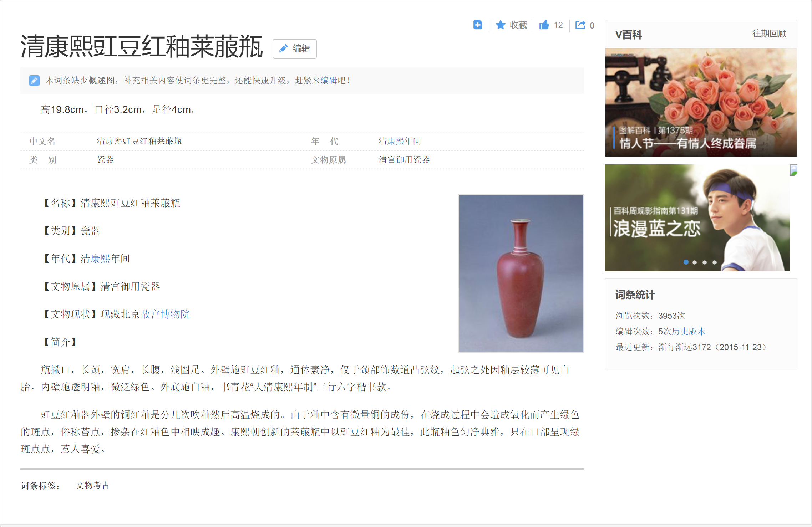This screenshot has width=812, height=527.
Task: Click the 浏览次数 3953次 line
Action: [650, 316]
